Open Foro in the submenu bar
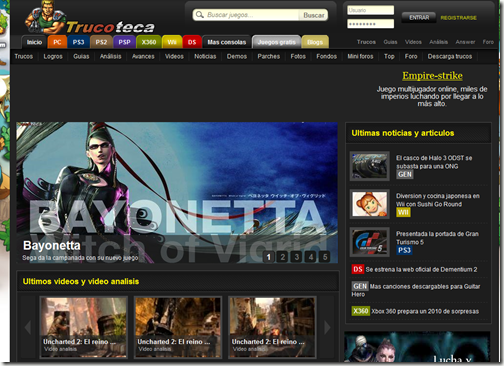 (411, 56)
